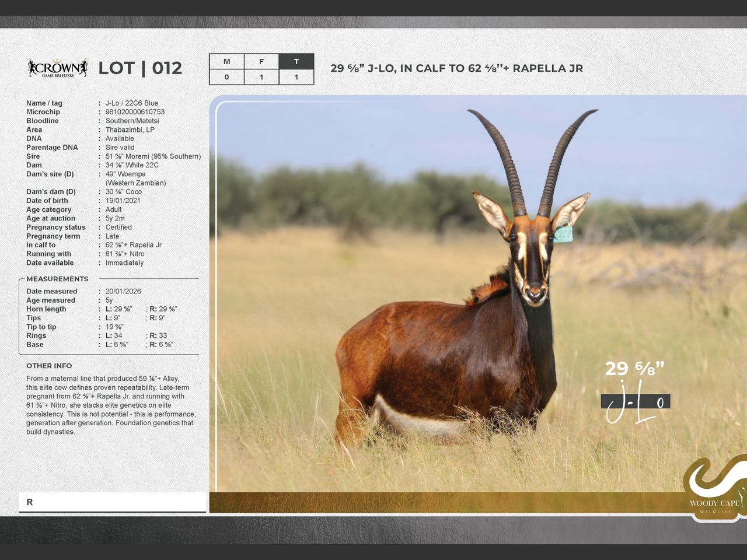The width and height of the screenshot is (747, 560).
Task: Click the J-Lo signature graphic
Action: [635, 402]
